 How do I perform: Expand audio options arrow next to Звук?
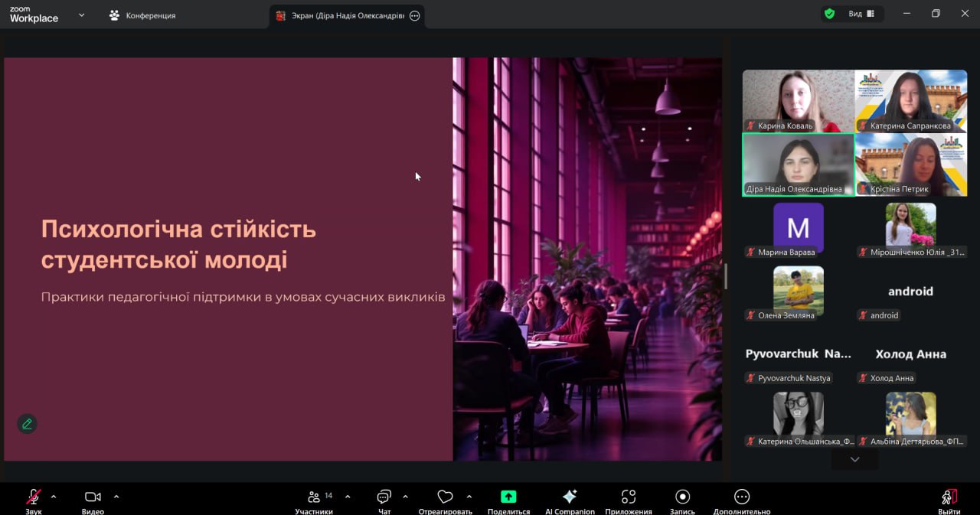point(54,497)
